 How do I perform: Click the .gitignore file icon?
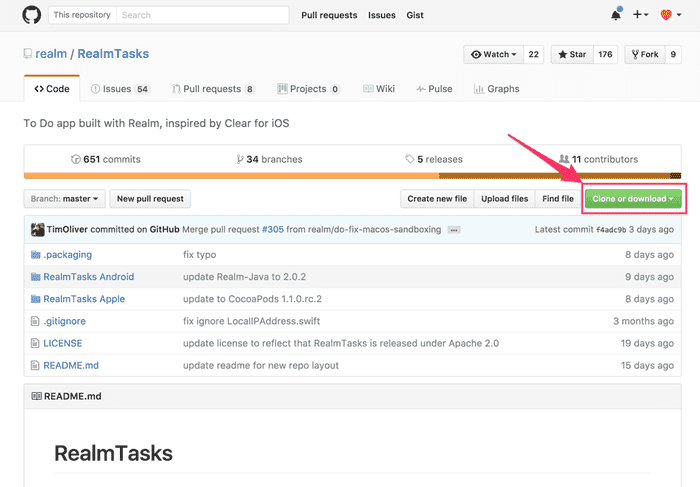click(36, 321)
